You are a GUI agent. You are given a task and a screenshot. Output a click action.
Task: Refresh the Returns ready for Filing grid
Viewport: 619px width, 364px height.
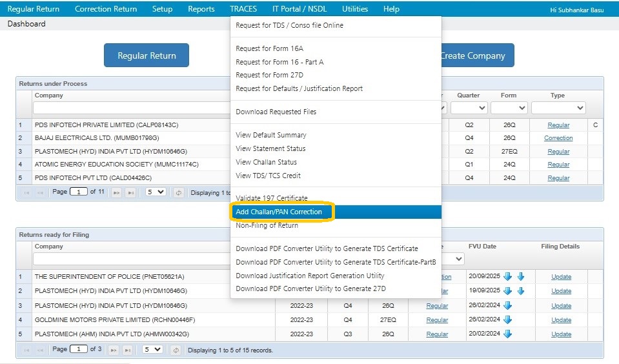pyautogui.click(x=176, y=350)
